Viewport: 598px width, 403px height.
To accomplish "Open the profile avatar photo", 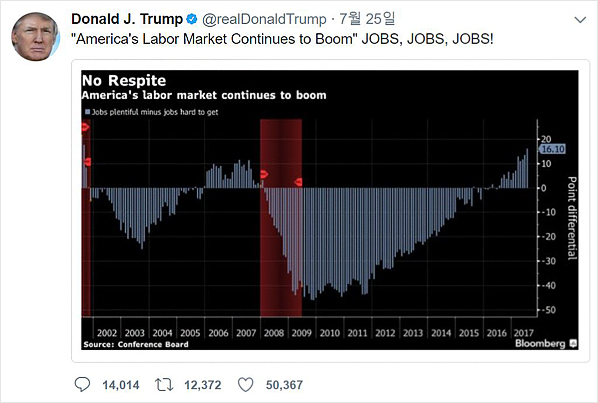I will (x=35, y=37).
